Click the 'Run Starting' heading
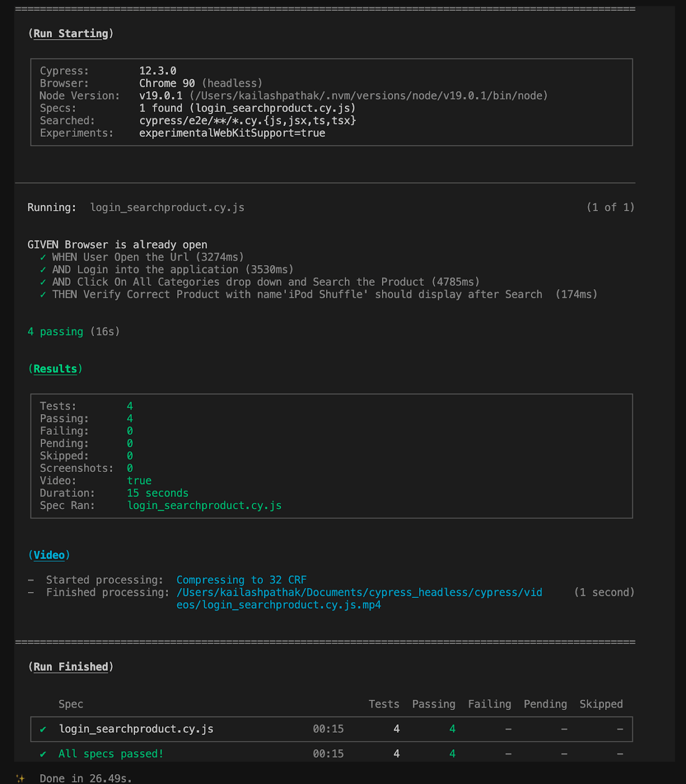Screen dimensions: 686x784 71,34
